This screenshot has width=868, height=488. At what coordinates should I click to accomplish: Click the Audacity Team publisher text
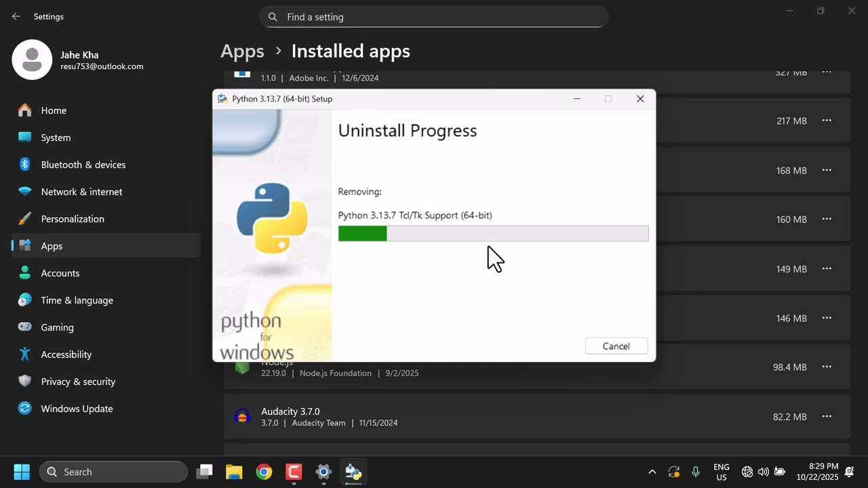tap(319, 423)
